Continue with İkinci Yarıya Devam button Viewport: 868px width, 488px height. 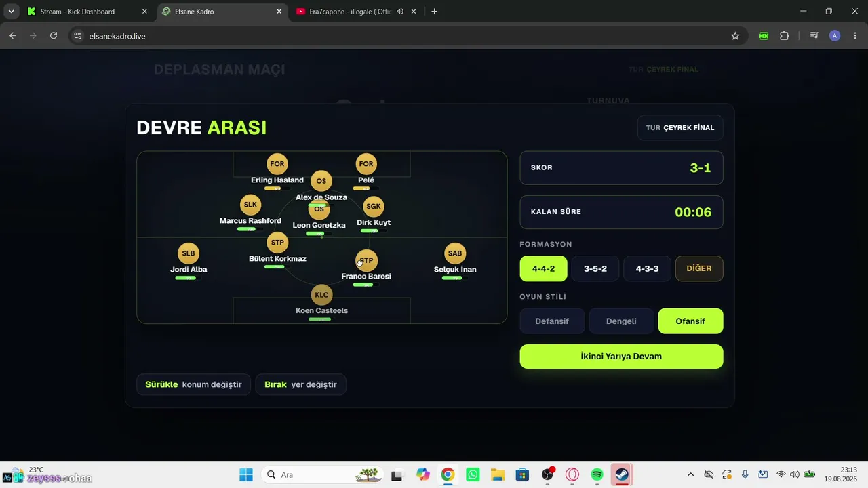pyautogui.click(x=621, y=357)
